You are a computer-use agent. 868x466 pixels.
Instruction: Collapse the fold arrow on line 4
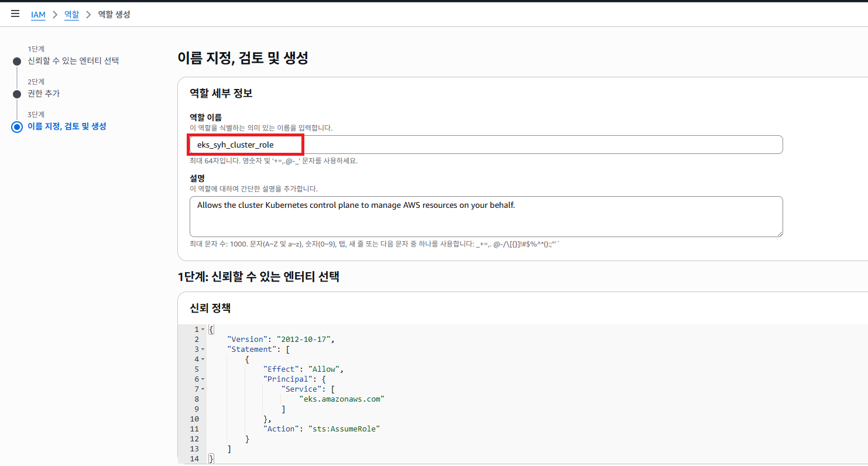[203, 359]
